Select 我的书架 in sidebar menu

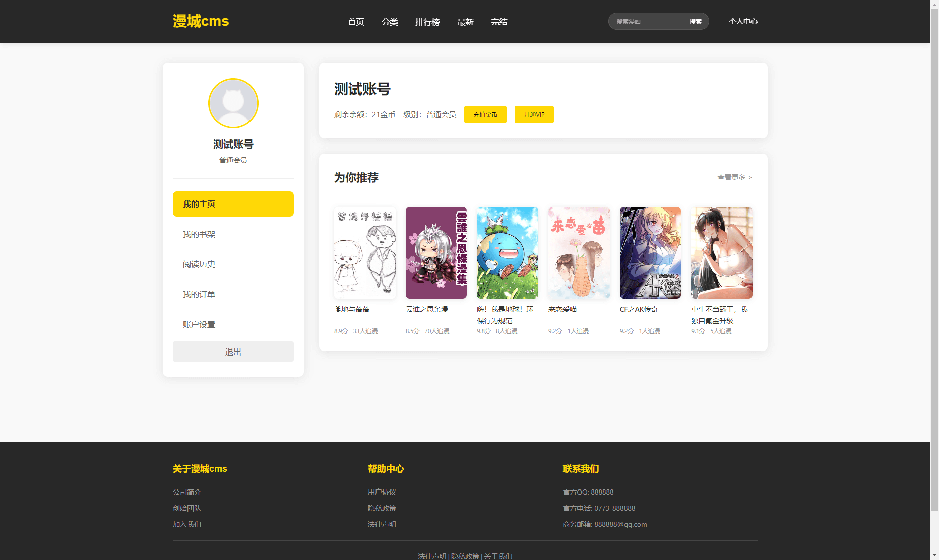[x=199, y=234]
